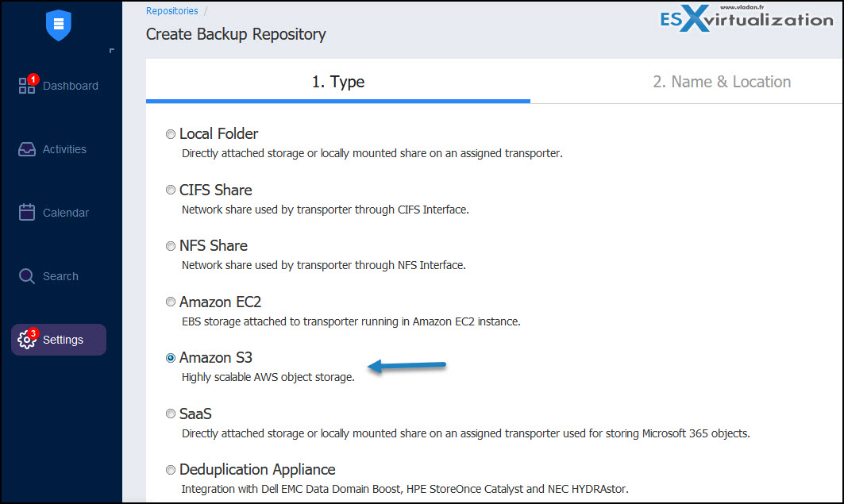Select the Local Folder radio button
The height and width of the screenshot is (504, 844).
(x=171, y=134)
